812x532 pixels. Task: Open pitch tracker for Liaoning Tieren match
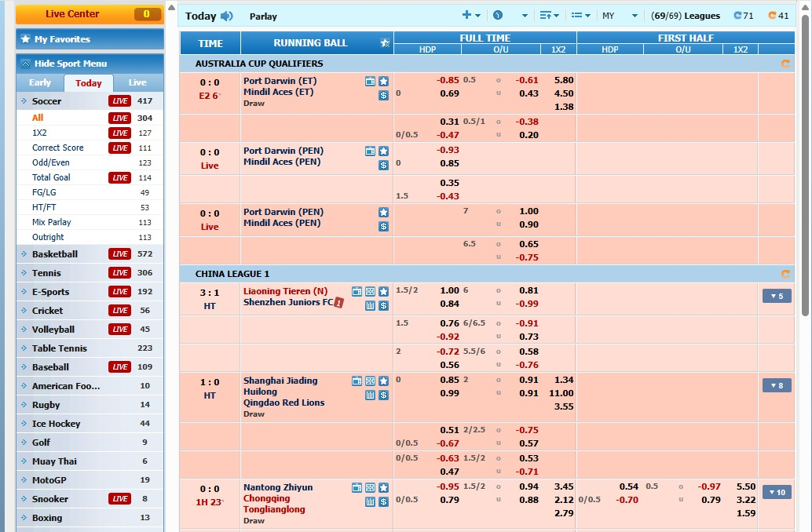(370, 291)
